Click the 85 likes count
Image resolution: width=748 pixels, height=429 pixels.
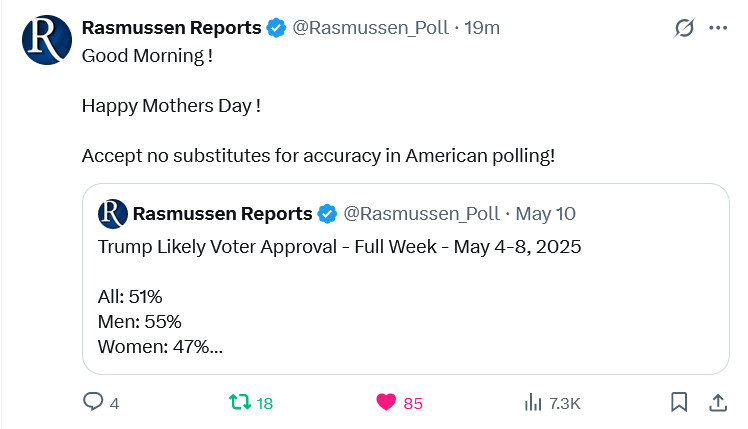pos(413,404)
